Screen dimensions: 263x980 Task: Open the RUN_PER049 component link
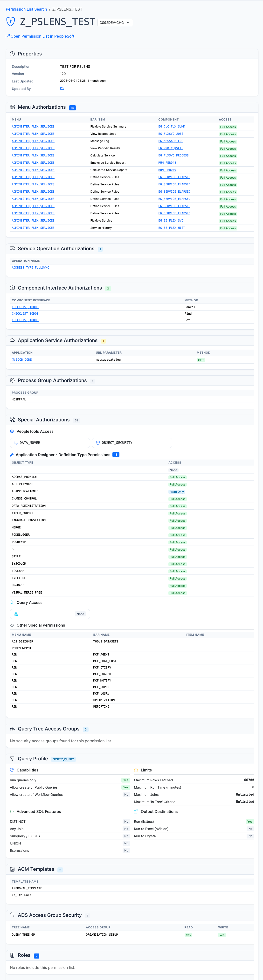pos(167,170)
